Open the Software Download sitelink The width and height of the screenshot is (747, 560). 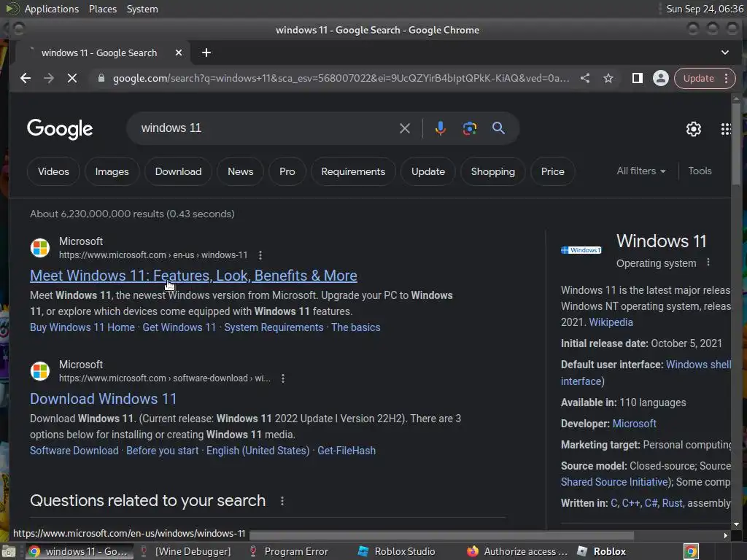click(74, 451)
